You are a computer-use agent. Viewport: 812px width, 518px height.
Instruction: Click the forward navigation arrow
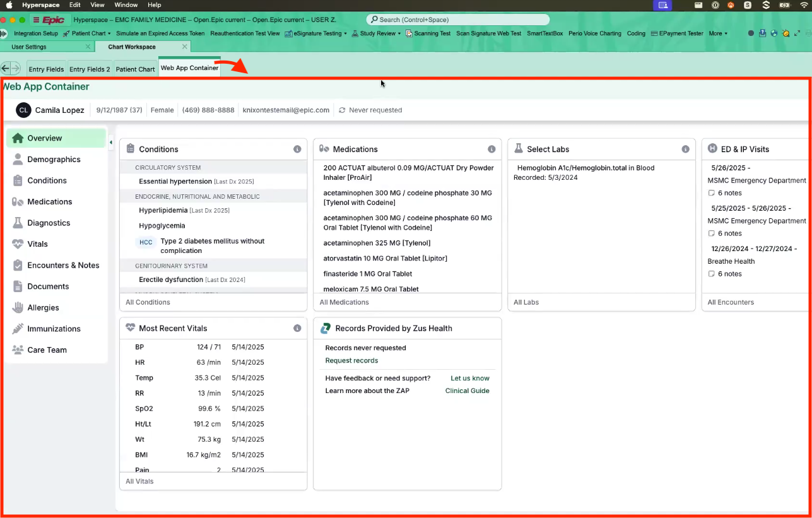tap(16, 69)
